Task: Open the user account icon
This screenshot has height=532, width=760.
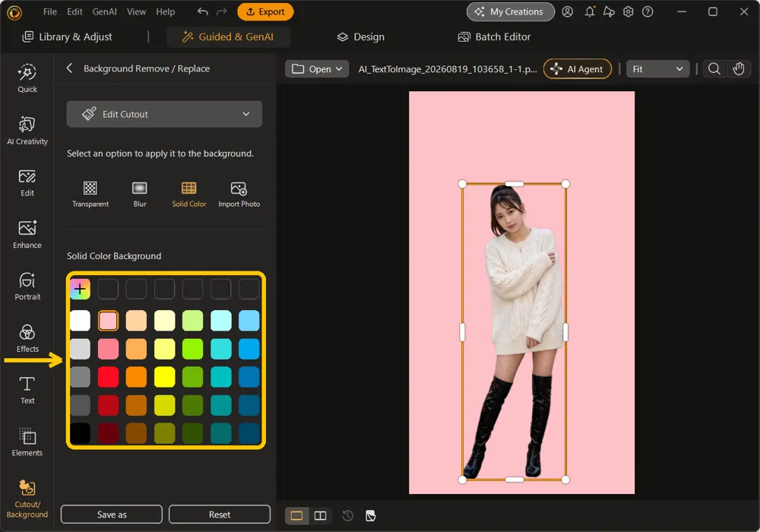Action: (567, 11)
